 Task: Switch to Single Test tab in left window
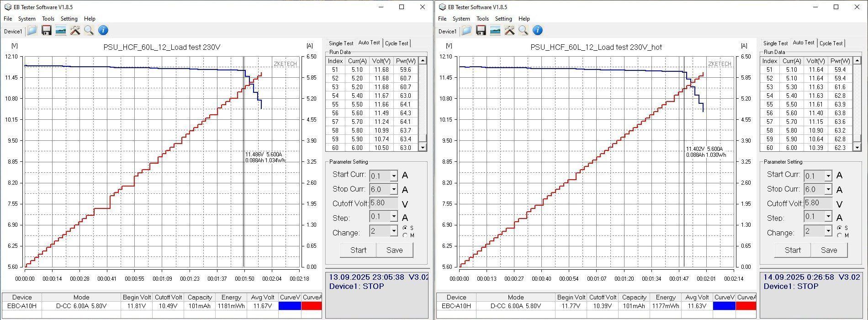[341, 43]
